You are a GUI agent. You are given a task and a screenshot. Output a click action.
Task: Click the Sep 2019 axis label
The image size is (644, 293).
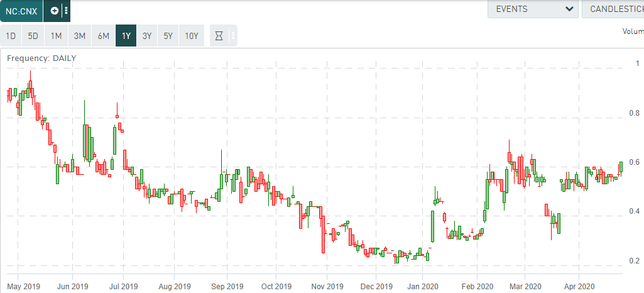227,286
